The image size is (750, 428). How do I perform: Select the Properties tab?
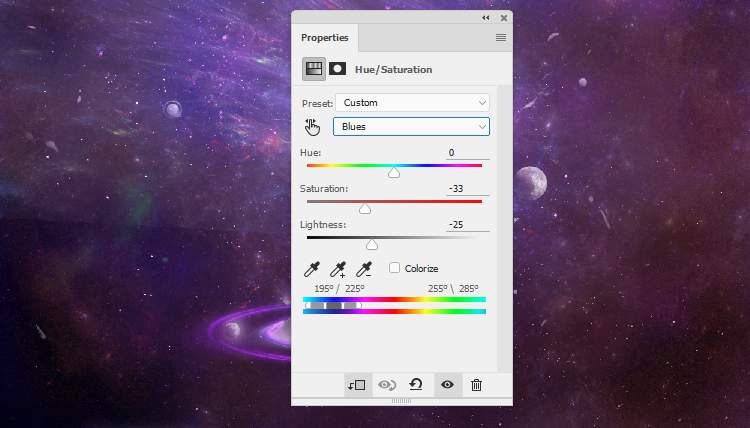325,38
